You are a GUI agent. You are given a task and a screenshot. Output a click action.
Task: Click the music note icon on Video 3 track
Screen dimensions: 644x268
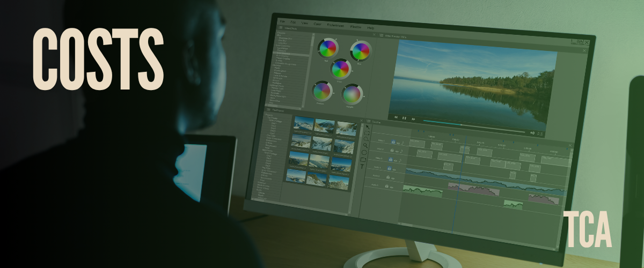pyautogui.click(x=400, y=160)
